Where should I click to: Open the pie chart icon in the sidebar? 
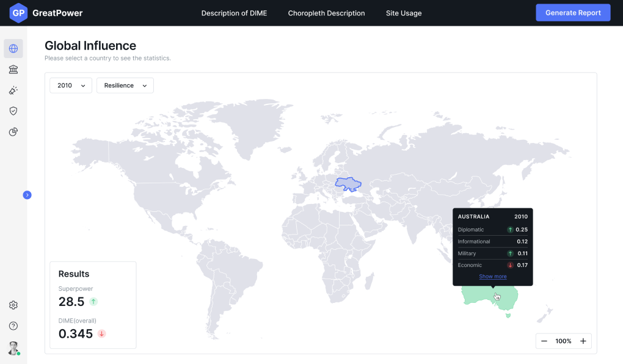(x=13, y=131)
